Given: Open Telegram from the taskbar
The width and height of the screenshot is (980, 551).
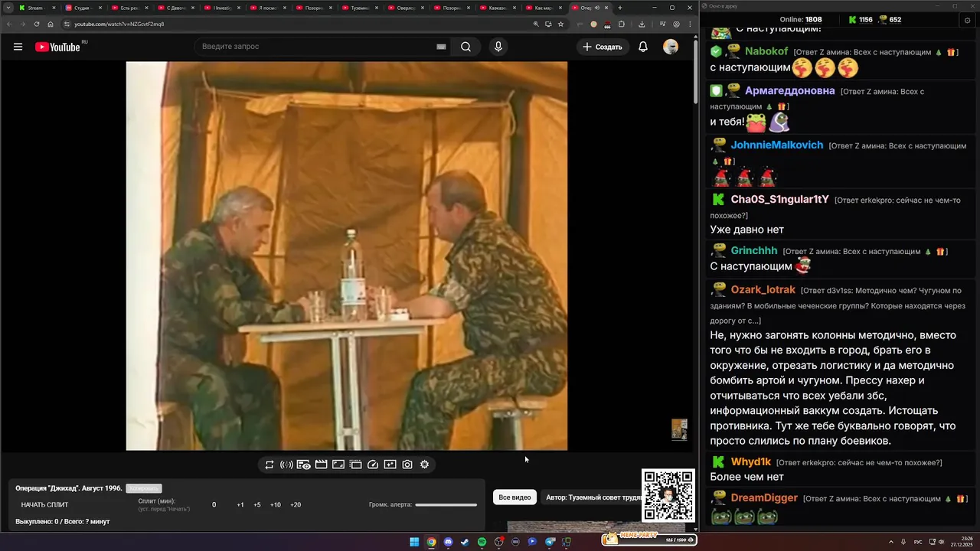Looking at the screenshot, I should [550, 542].
